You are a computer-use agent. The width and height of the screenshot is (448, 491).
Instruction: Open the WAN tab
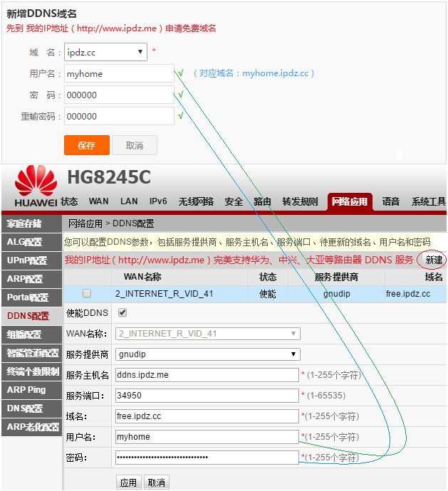pyautogui.click(x=99, y=201)
